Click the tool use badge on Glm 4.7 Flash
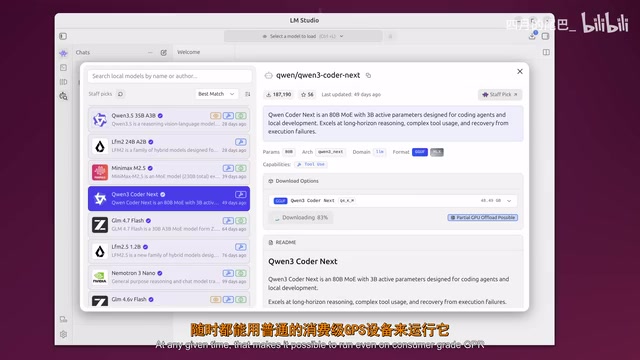 228,220
